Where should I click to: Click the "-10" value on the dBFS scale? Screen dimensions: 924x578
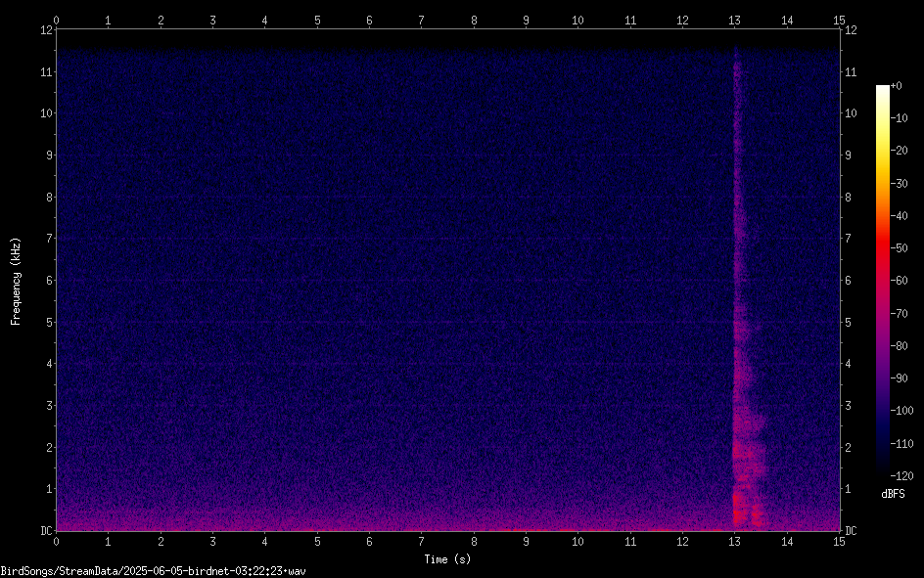tap(900, 118)
